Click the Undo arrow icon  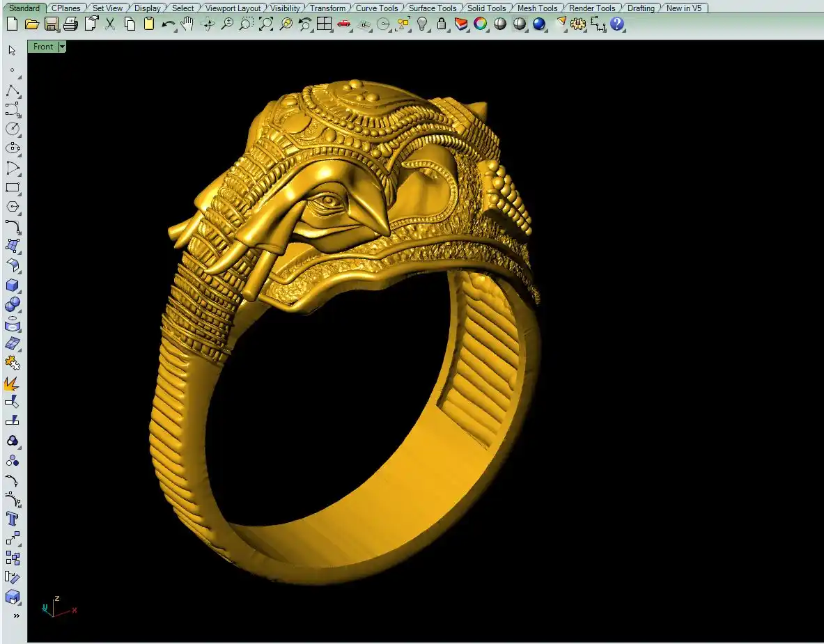click(x=168, y=24)
